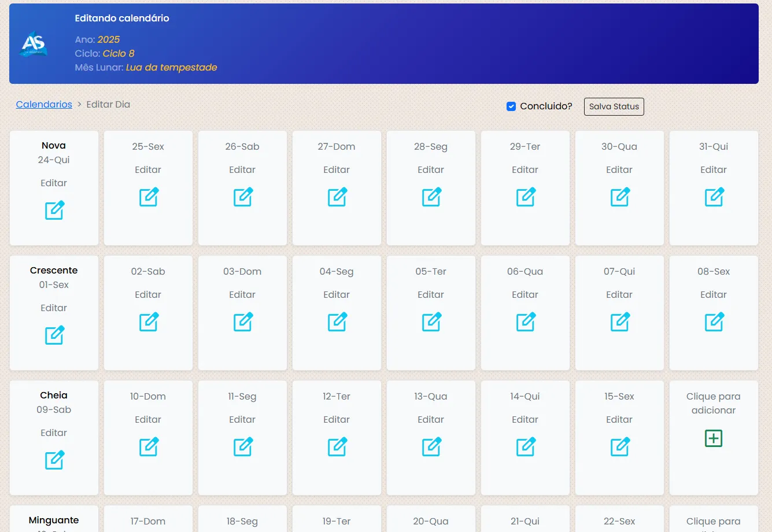The height and width of the screenshot is (532, 772).
Task: Click the edit pencil icon for 31-Qui
Action: click(x=714, y=197)
